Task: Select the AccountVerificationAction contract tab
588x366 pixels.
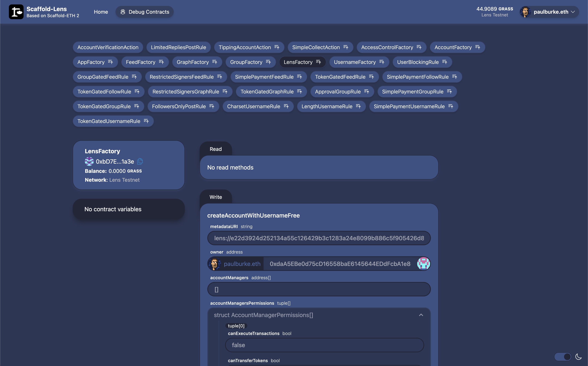Action: coord(108,47)
